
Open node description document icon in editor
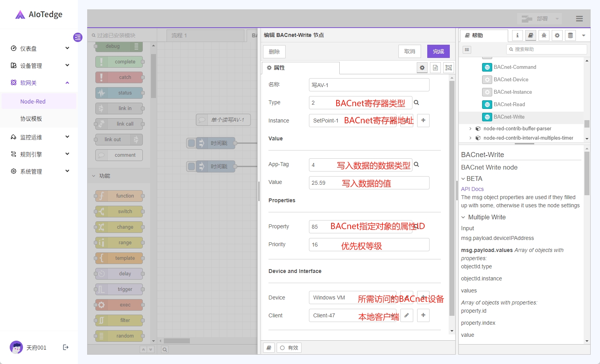[435, 68]
